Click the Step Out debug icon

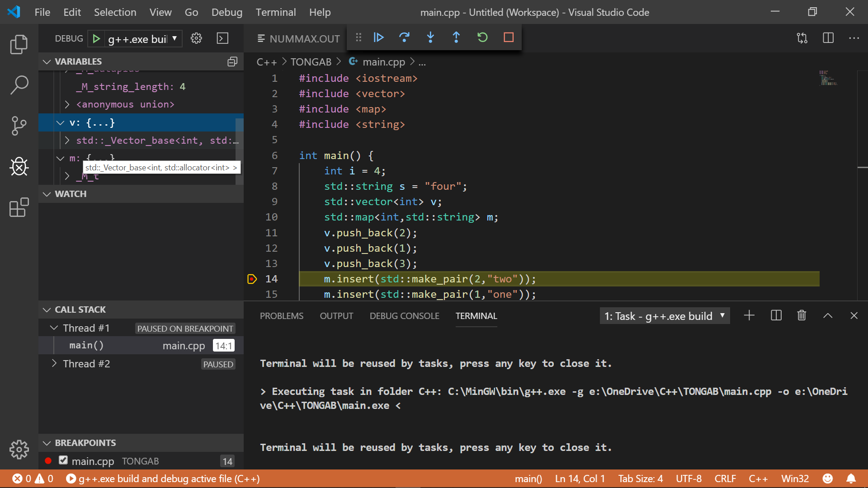(x=456, y=38)
